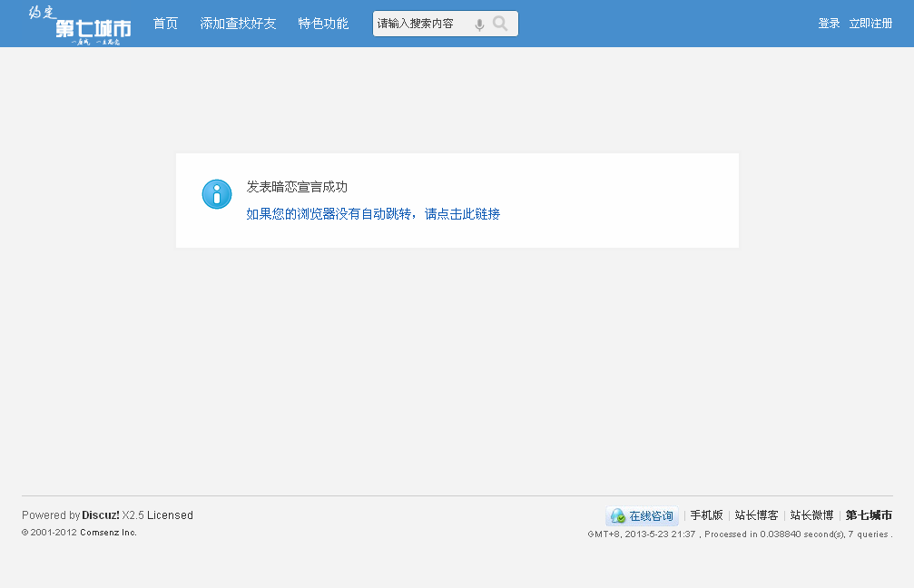Open the 首页 home menu item
This screenshot has height=588, width=914.
pos(165,24)
